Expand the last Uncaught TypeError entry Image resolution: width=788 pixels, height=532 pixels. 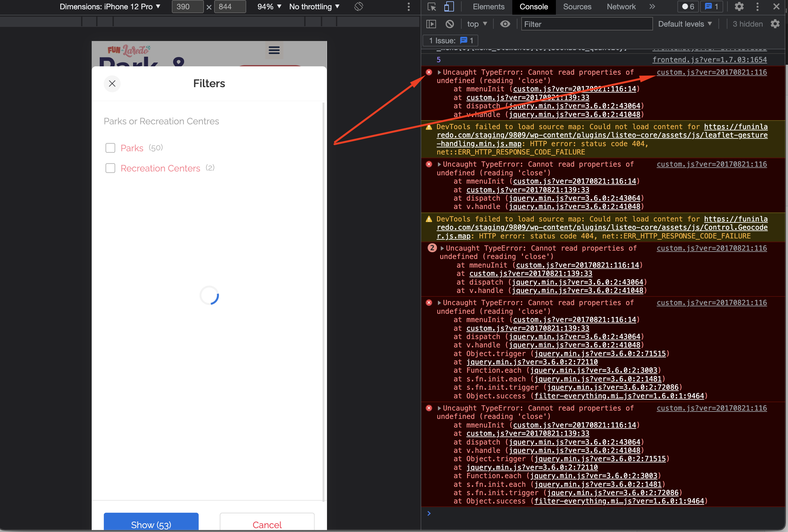point(439,408)
